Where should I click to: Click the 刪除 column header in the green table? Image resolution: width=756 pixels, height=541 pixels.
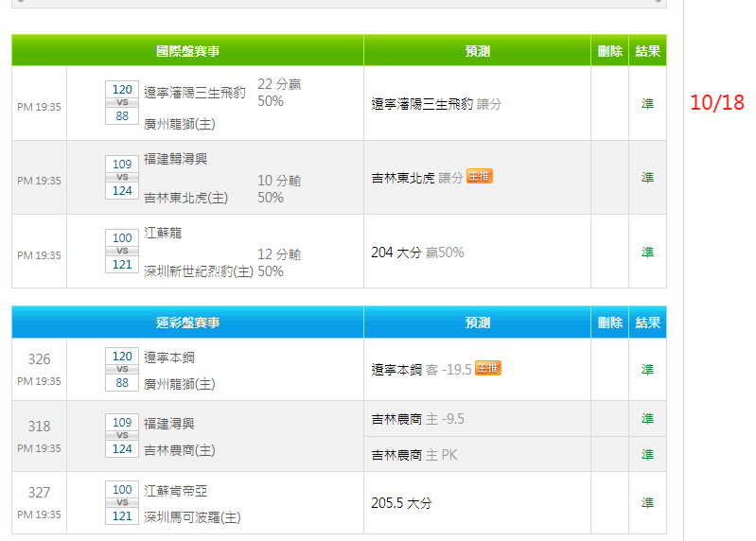[x=610, y=51]
